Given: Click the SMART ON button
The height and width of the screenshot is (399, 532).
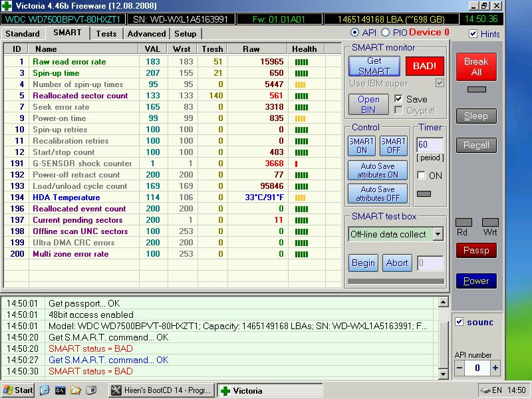Looking at the screenshot, I should [362, 146].
